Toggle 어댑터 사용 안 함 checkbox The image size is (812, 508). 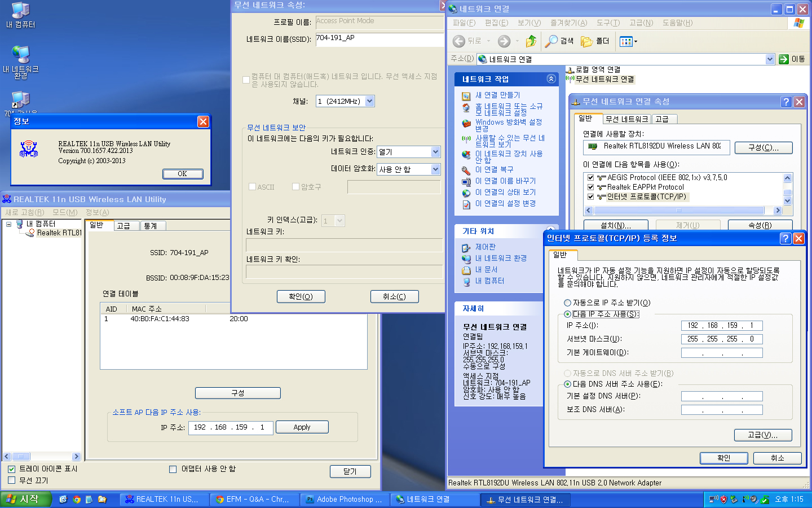click(x=173, y=469)
